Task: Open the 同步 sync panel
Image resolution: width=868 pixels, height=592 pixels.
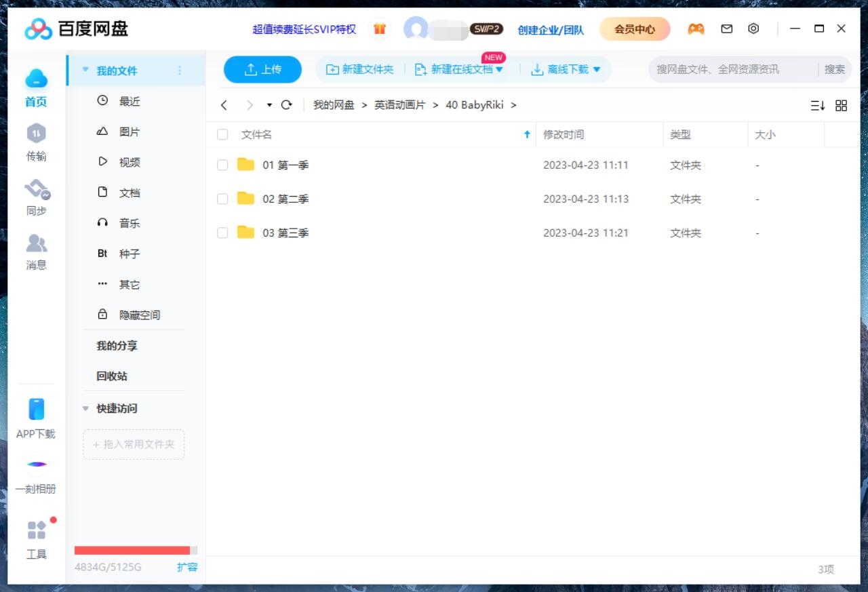Action: [x=36, y=197]
